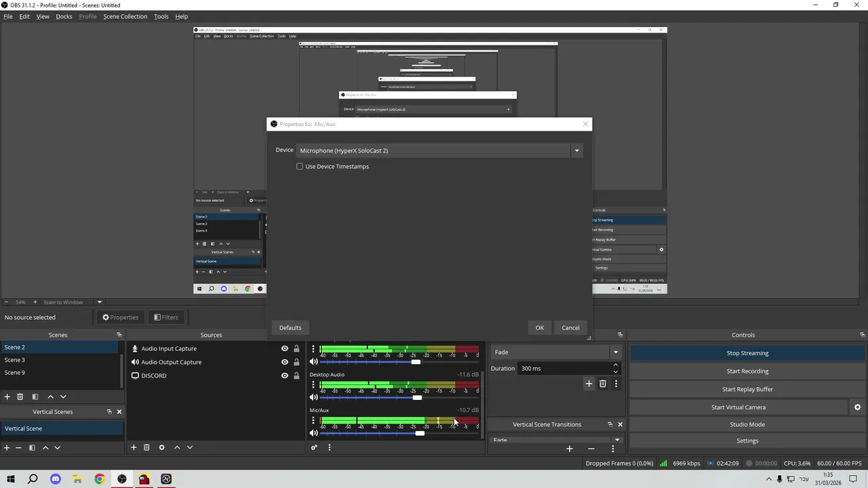
Task: Hide Audio Output Capture source
Action: point(285,362)
